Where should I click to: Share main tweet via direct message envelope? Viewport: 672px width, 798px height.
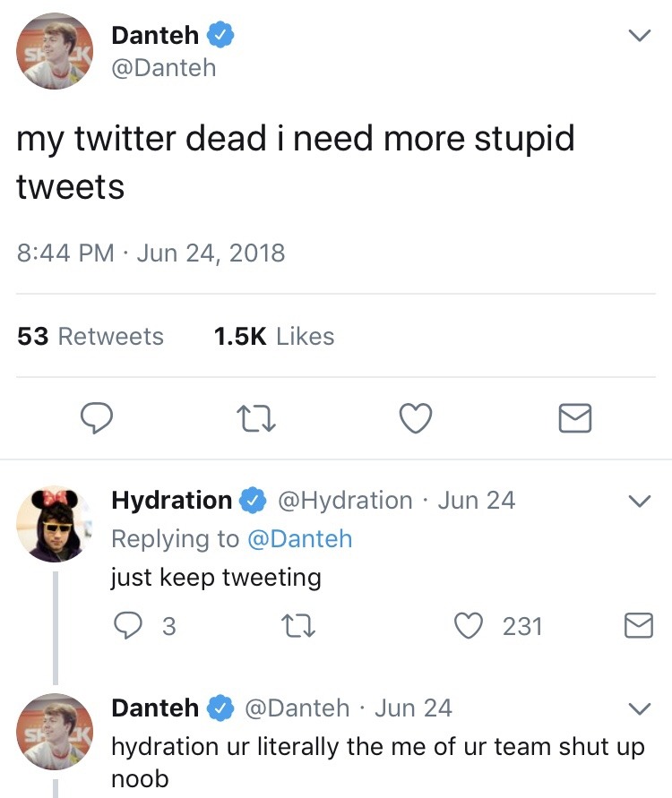pyautogui.click(x=574, y=417)
